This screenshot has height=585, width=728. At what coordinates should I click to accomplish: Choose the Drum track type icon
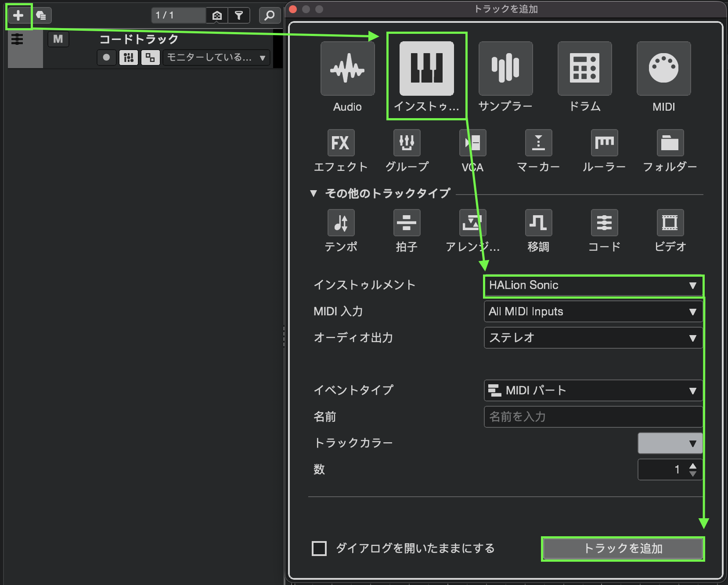(x=584, y=69)
